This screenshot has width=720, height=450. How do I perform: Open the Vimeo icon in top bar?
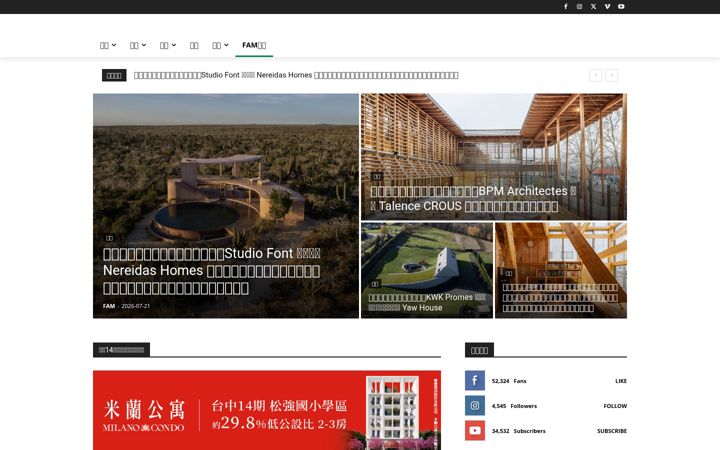pos(607,6)
